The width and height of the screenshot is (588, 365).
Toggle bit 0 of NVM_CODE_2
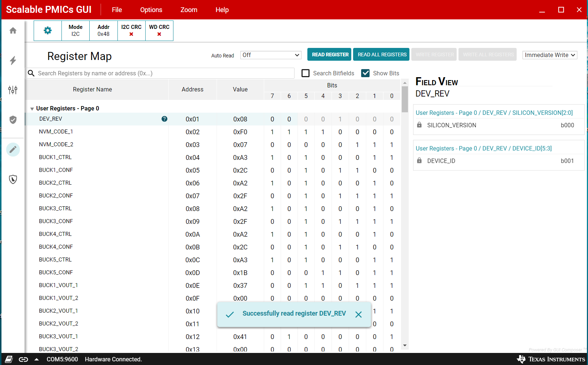(x=392, y=145)
